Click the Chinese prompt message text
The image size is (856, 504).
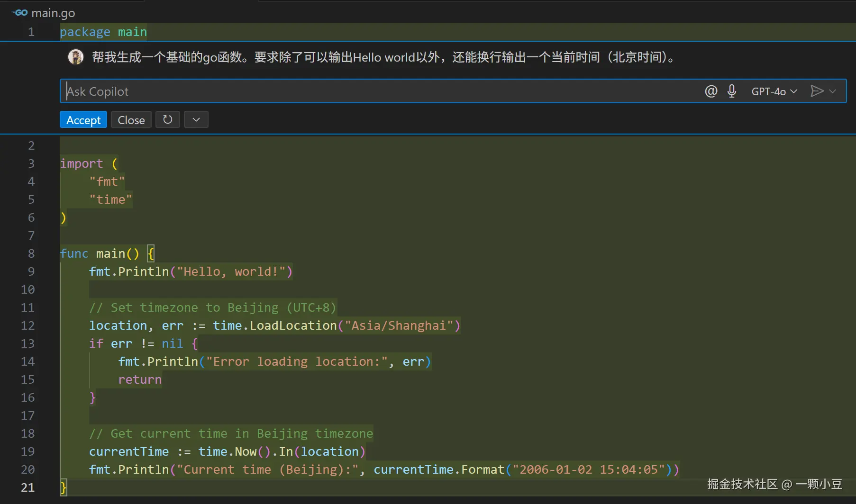pyautogui.click(x=384, y=57)
